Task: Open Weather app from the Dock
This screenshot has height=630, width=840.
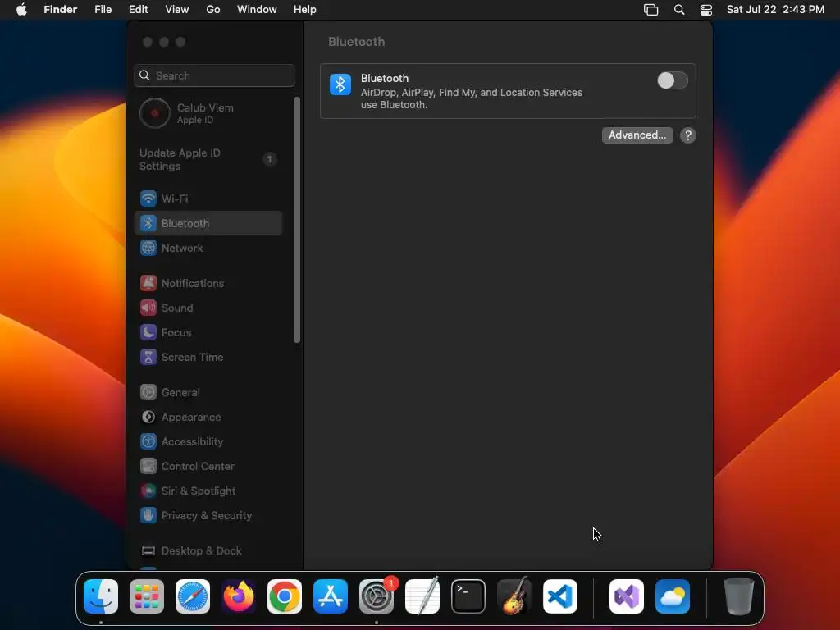Action: [673, 596]
